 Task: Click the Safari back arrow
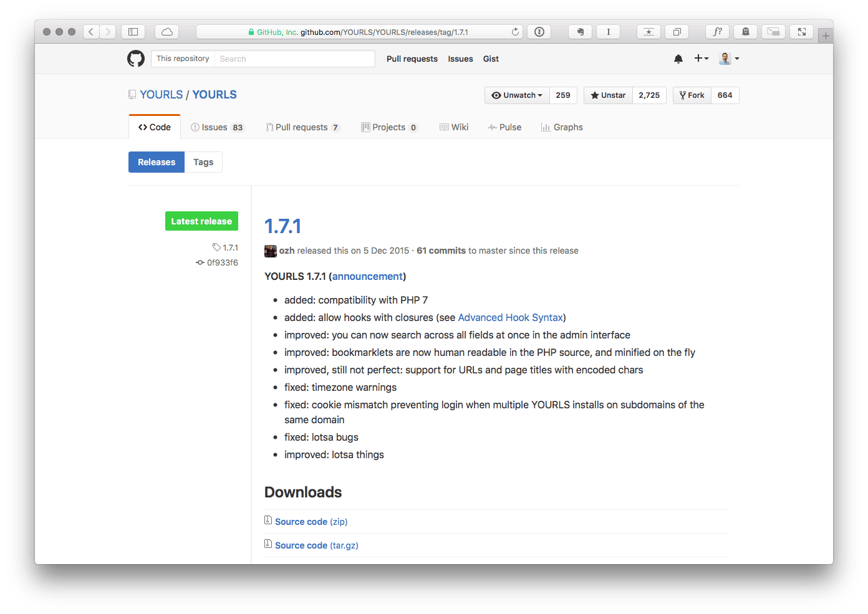click(x=91, y=32)
